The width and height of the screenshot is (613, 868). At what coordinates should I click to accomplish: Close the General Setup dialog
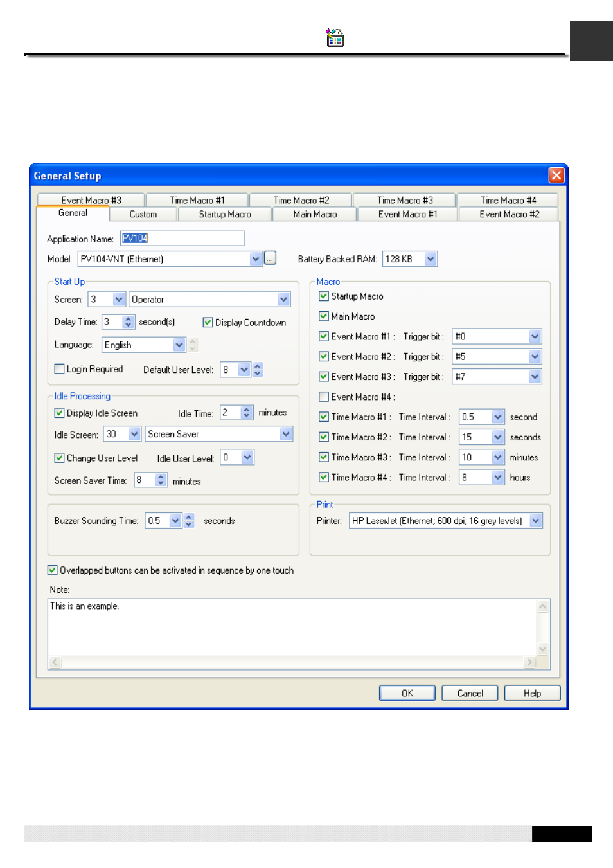[x=556, y=175]
